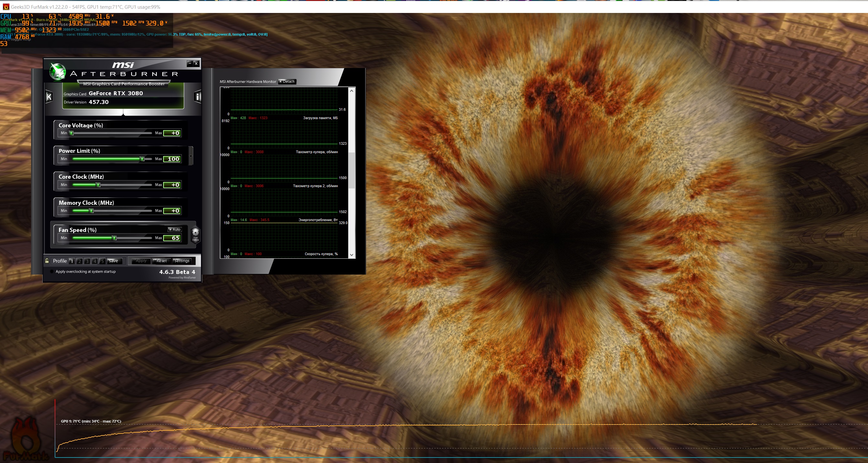The width and height of the screenshot is (868, 463).
Task: Click the profile lock icon
Action: click(47, 261)
